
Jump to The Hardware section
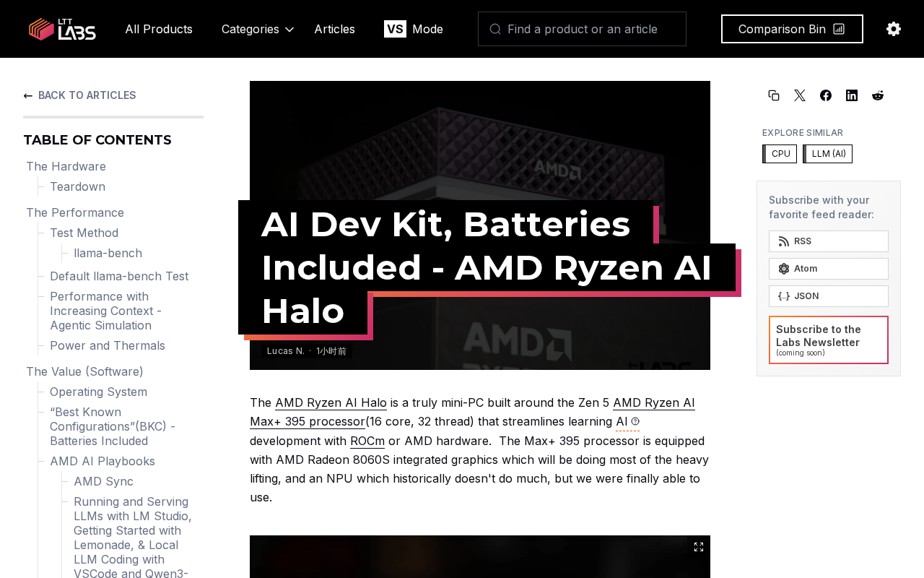coord(66,166)
